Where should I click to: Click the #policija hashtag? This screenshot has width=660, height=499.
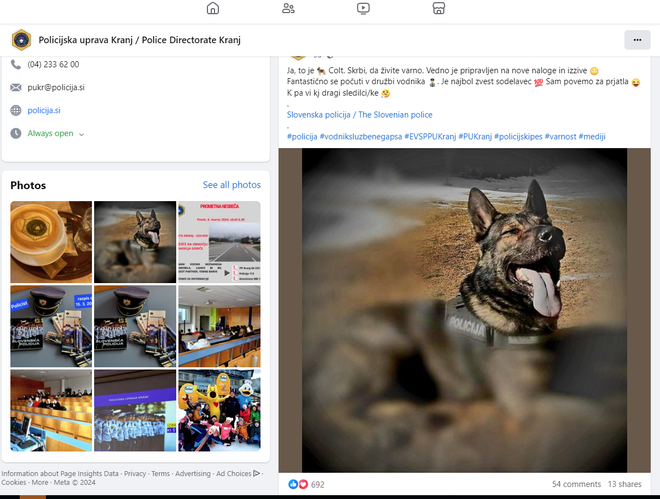[x=302, y=136]
